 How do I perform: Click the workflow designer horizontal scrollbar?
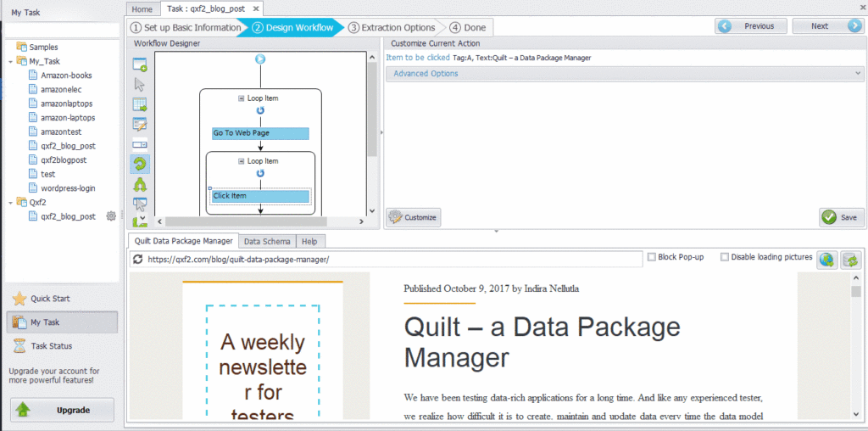(247, 221)
